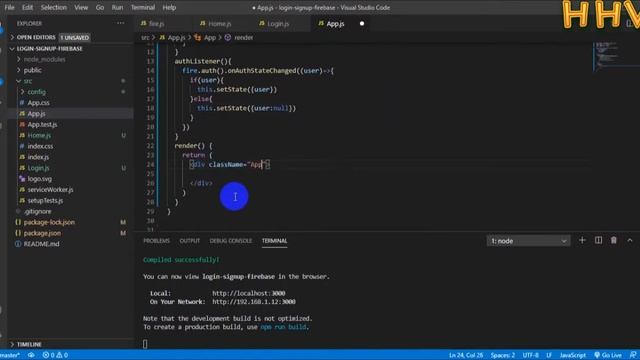640x360 pixels.
Task: Open Go menu
Action: (100, 7)
